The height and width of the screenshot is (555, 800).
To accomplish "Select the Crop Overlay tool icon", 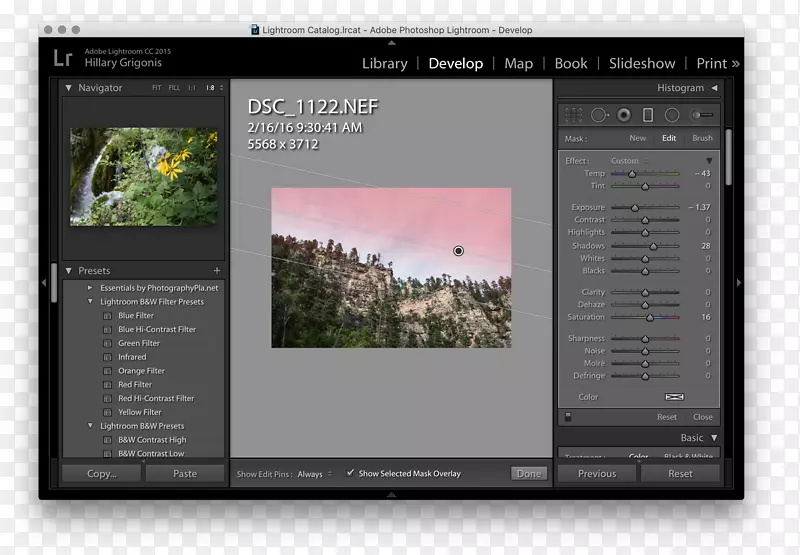I will coord(574,115).
